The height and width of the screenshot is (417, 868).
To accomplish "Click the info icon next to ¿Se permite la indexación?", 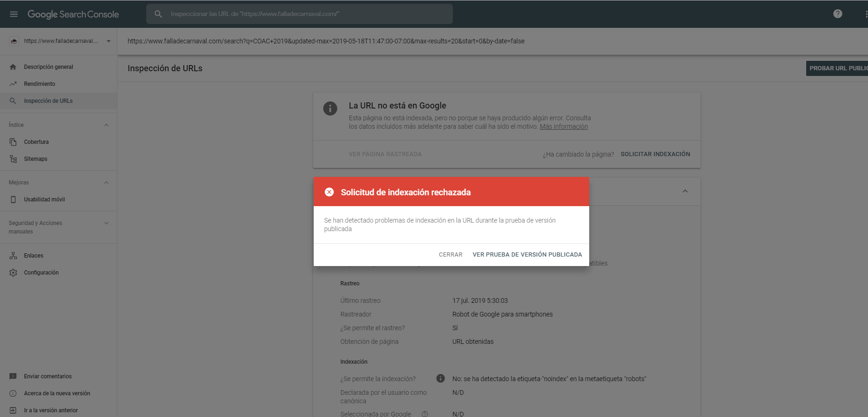I will click(x=441, y=378).
